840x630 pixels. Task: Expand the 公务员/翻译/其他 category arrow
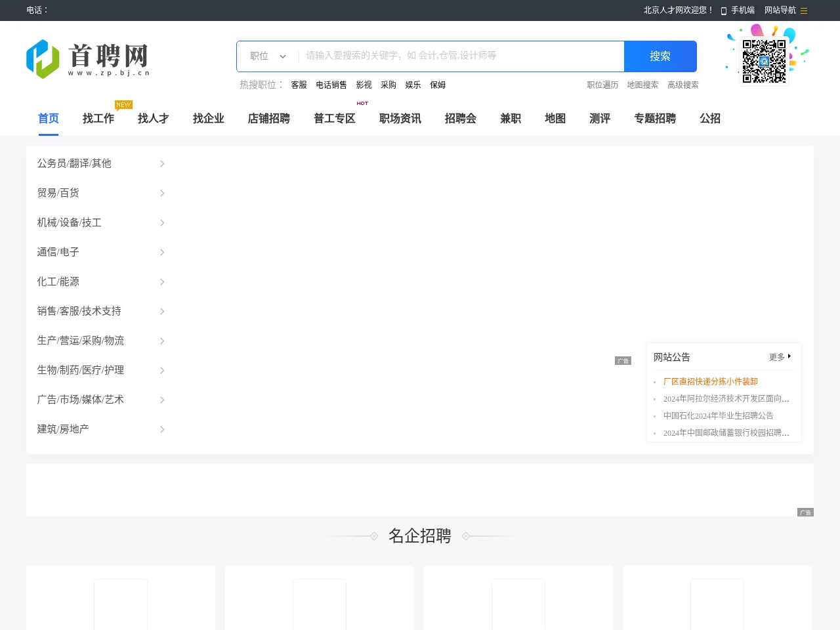[162, 163]
